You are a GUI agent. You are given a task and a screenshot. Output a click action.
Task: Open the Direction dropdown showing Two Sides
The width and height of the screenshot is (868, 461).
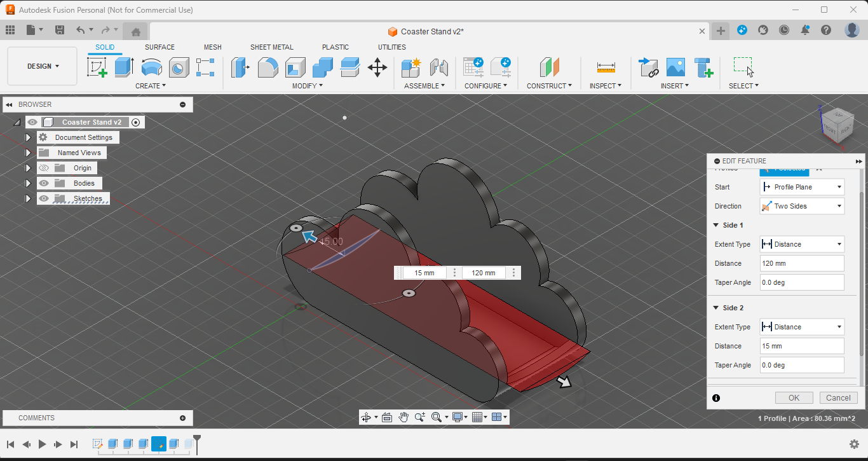pos(802,206)
